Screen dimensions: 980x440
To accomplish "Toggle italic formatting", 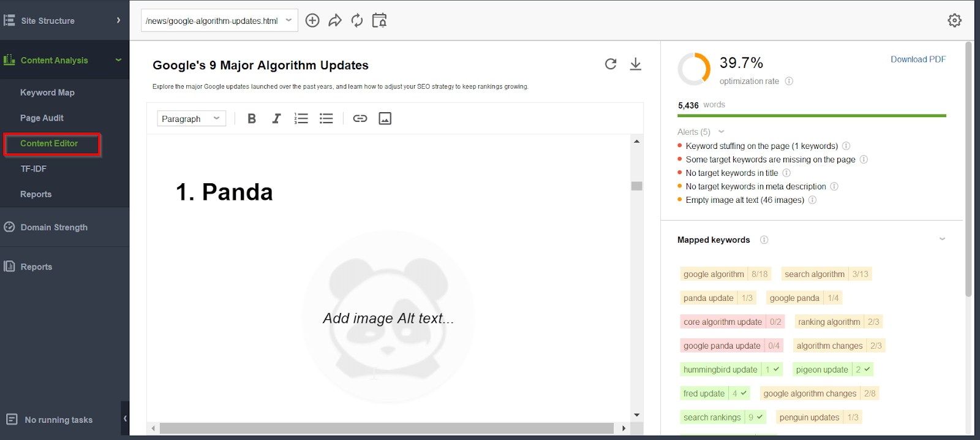I will 276,118.
